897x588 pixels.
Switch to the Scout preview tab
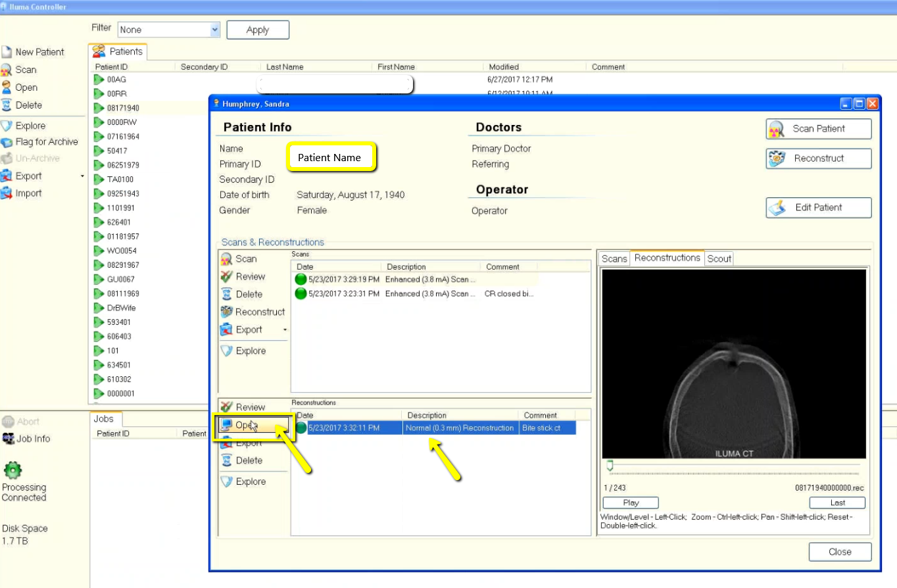coord(719,258)
